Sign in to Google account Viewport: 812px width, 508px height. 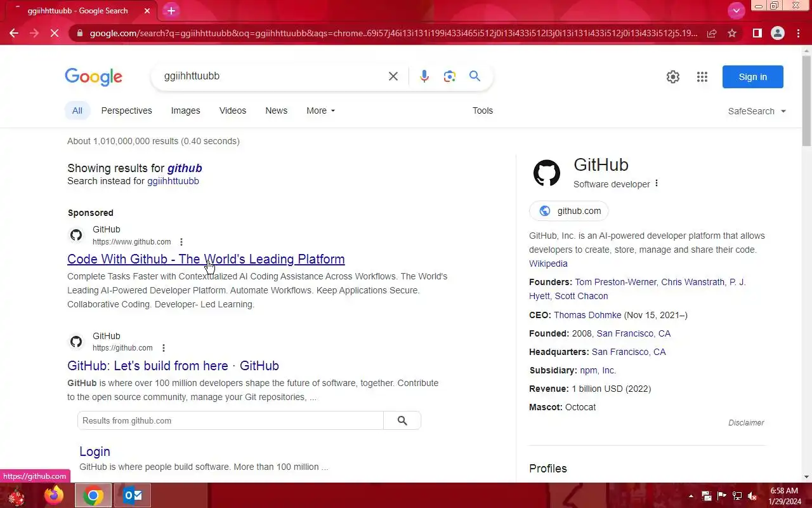click(753, 77)
